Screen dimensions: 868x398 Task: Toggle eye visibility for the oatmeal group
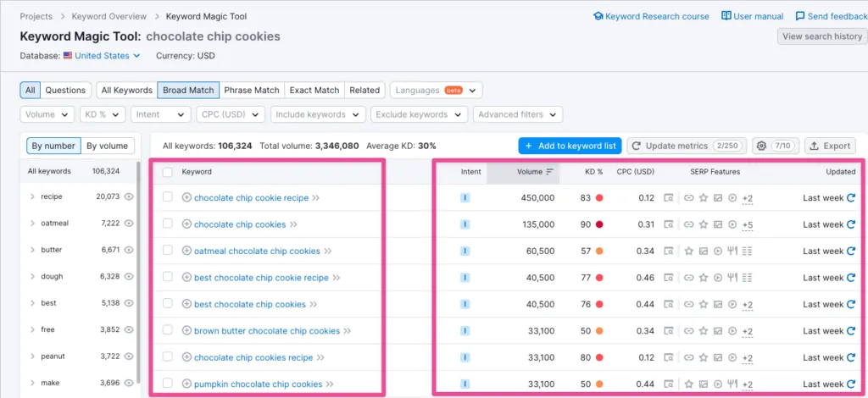129,224
